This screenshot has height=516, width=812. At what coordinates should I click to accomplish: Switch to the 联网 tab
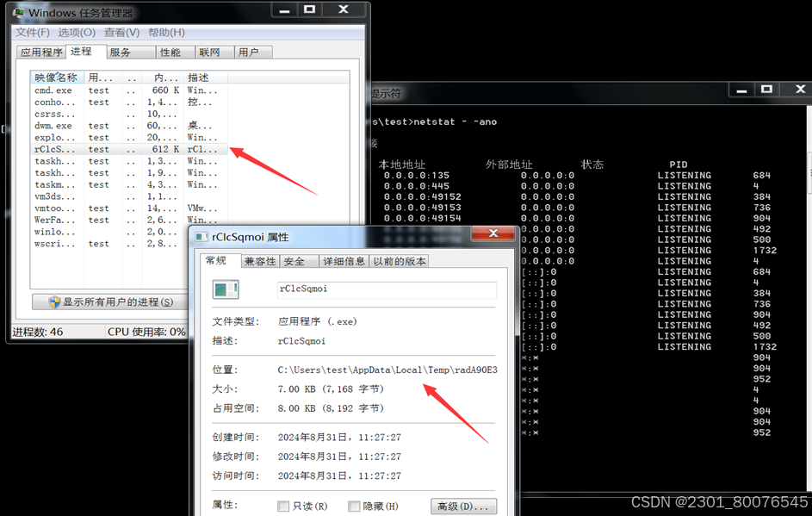click(x=214, y=53)
